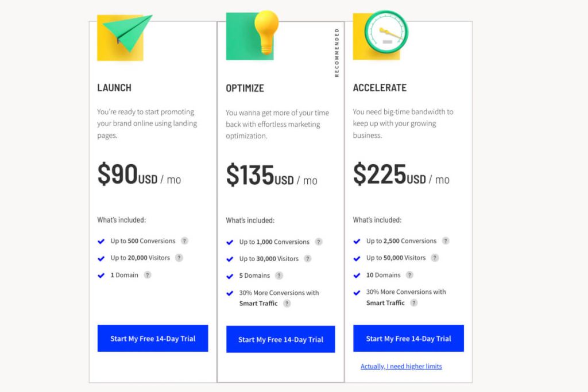Click the checkmark beside Up to 30,000 Visitors

(230, 258)
